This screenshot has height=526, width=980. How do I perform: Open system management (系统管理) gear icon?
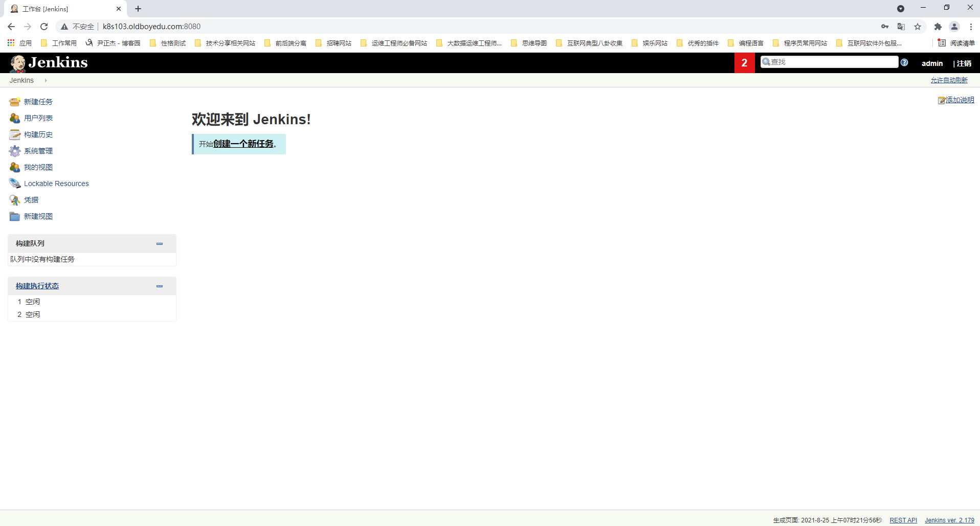(x=14, y=151)
